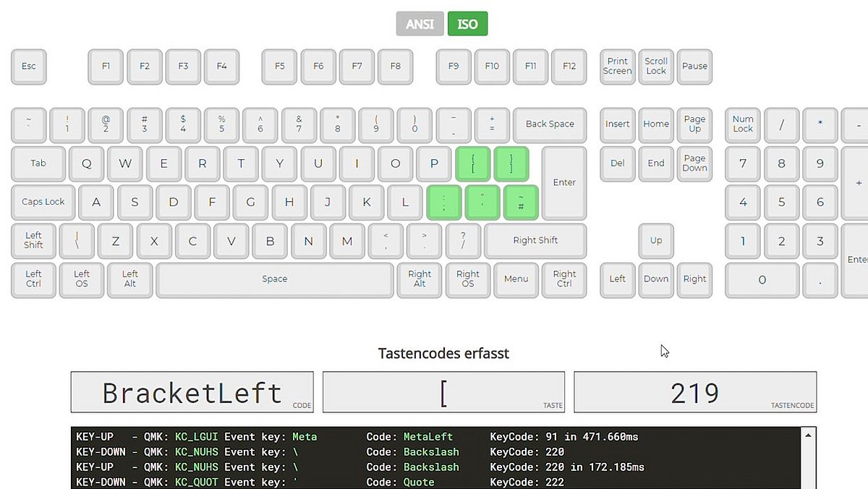Click the Pause key
Viewport: 868px width, 489px height.
point(694,67)
